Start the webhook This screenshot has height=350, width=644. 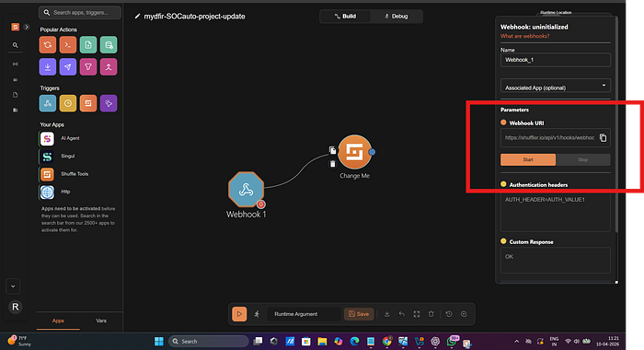(528, 159)
